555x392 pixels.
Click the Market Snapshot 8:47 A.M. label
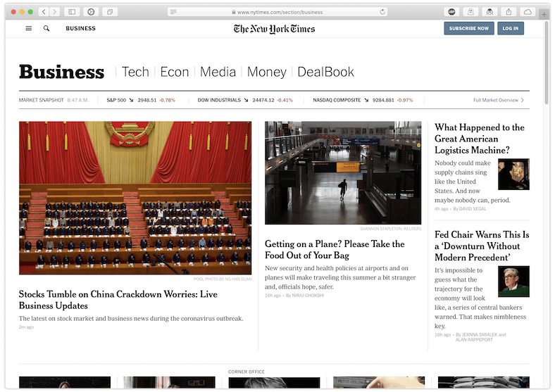pyautogui.click(x=54, y=100)
